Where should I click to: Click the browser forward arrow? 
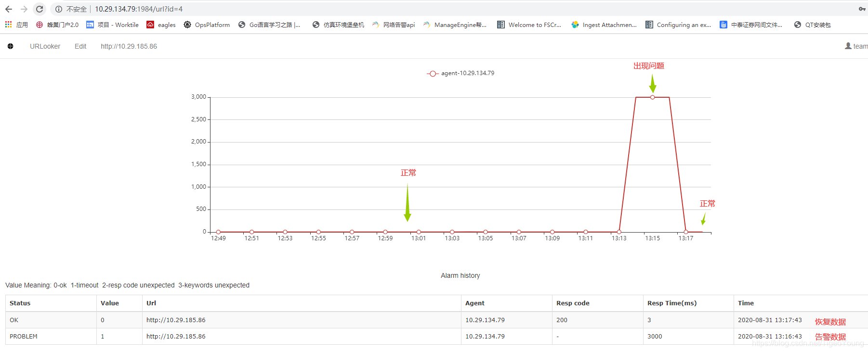tap(24, 9)
